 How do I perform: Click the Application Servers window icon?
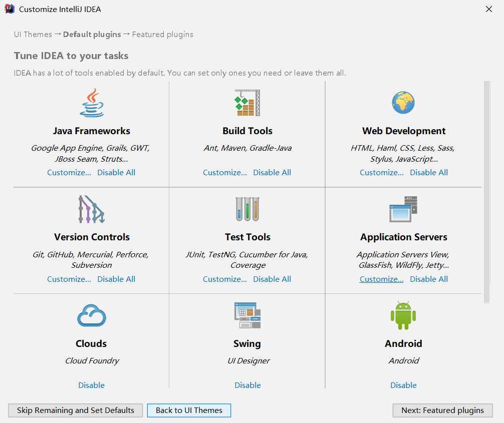(x=403, y=209)
